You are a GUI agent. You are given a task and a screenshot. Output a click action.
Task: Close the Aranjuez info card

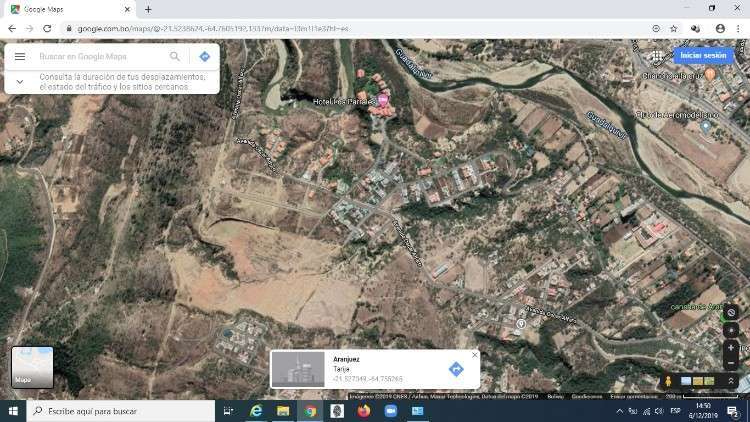[x=475, y=355]
